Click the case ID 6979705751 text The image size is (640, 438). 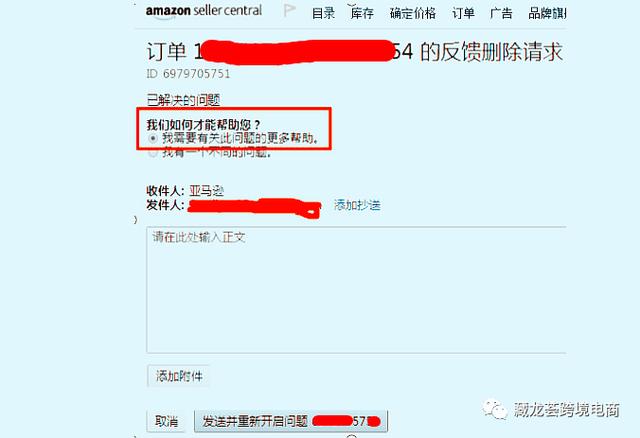pyautogui.click(x=188, y=74)
